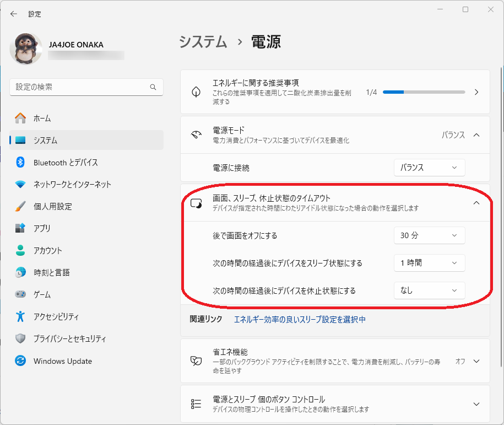Open ゲーム settings category
Image resolution: width=504 pixels, height=425 pixels.
[86, 294]
